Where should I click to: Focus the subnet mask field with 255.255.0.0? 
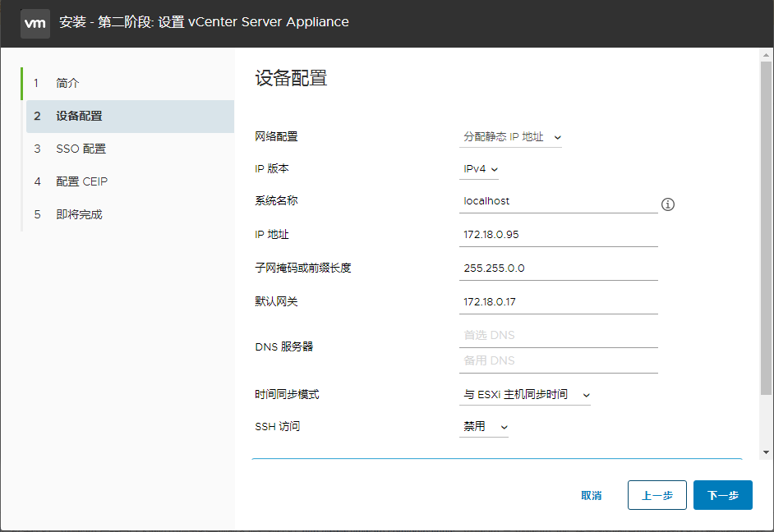pos(558,268)
